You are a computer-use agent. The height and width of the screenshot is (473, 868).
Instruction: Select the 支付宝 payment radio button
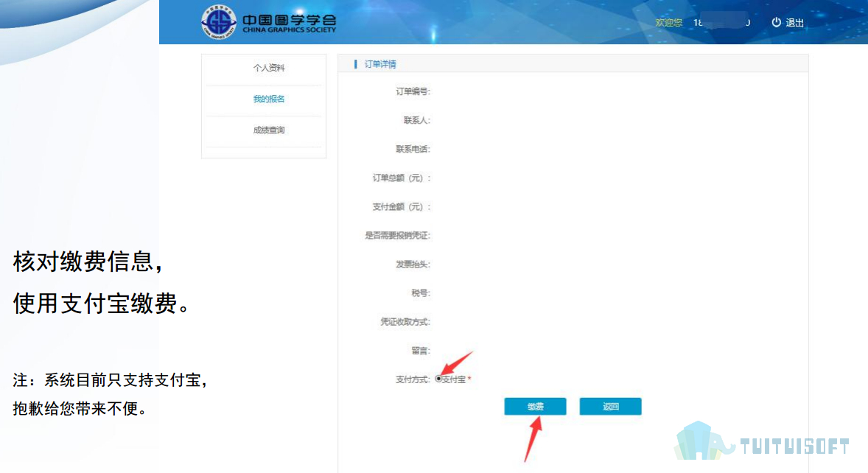pos(438,379)
